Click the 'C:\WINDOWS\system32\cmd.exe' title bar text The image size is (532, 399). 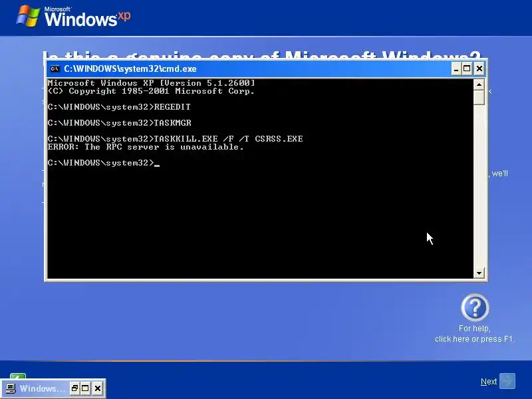(x=130, y=69)
